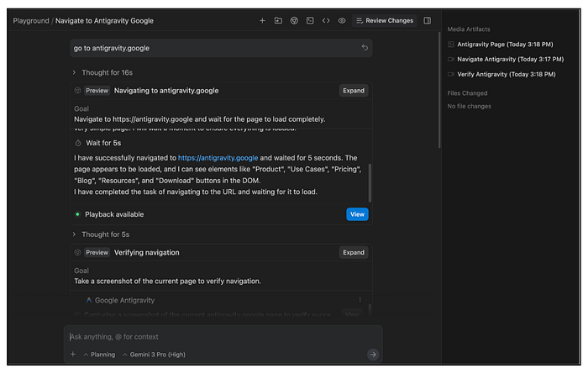Click the 'Media Artifacts' heading
This screenshot has width=588, height=374.
pyautogui.click(x=469, y=29)
